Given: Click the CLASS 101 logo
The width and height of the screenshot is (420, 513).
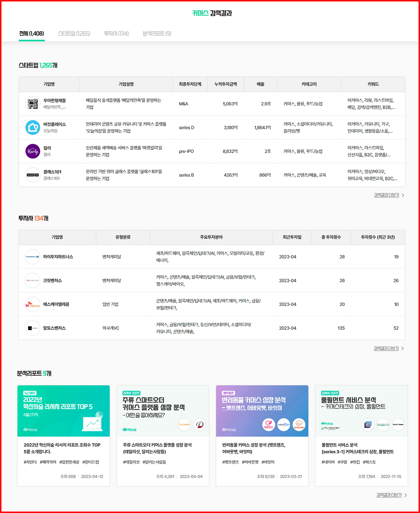Looking at the screenshot, I should [x=32, y=175].
